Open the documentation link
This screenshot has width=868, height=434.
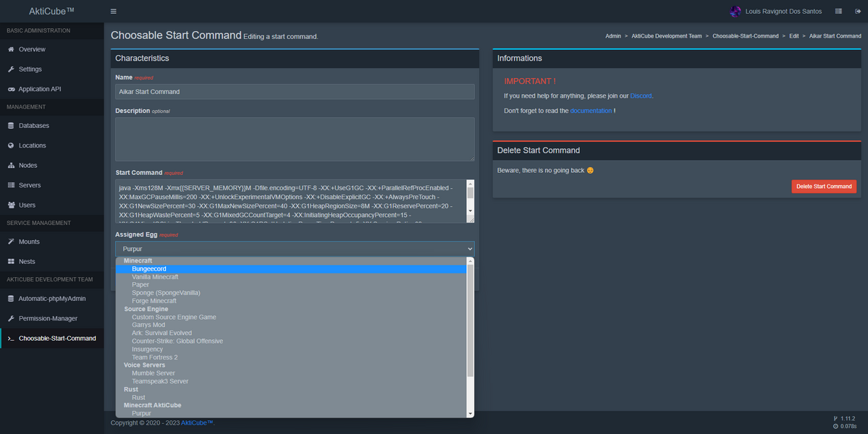pos(591,111)
